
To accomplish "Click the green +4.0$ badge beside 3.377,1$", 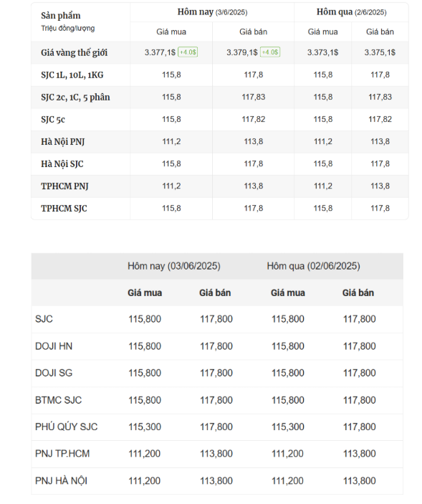I will 188,52.
